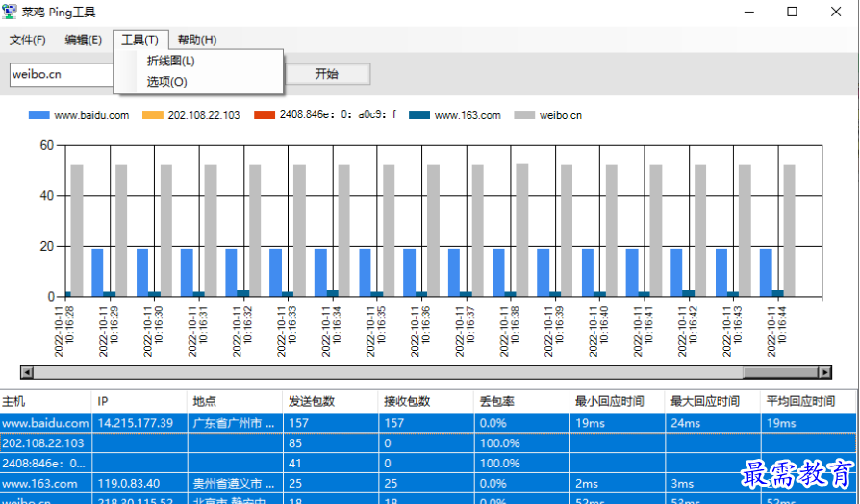Sort by the IP column header
Screen dimensions: 860x504
point(139,401)
